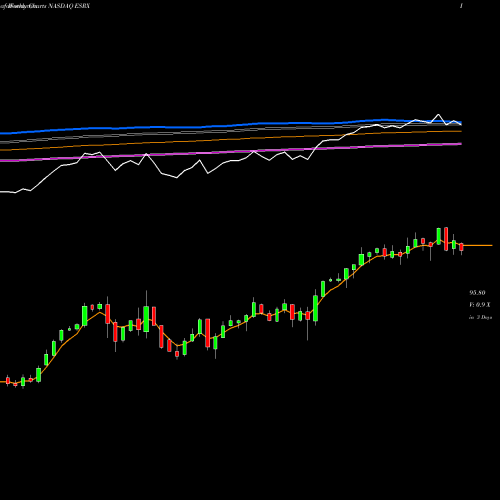Click the thick blue moving average line
This screenshot has width=500, height=500.
coord(231,126)
